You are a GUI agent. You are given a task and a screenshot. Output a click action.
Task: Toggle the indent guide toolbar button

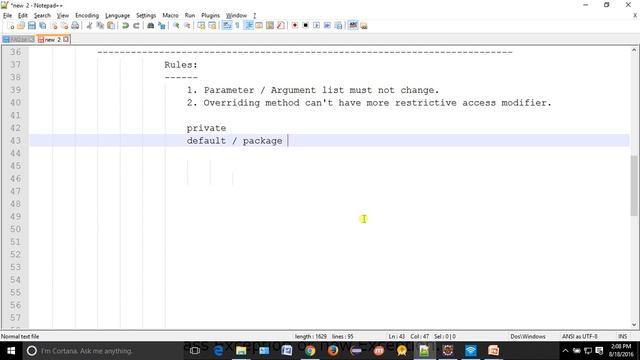tap(248, 26)
